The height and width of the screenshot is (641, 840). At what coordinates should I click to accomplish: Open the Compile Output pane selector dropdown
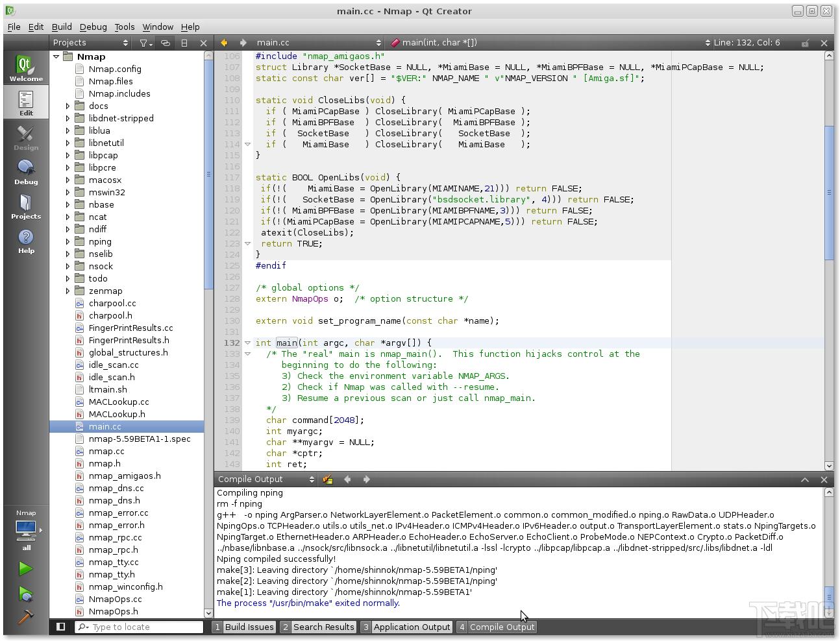point(266,479)
